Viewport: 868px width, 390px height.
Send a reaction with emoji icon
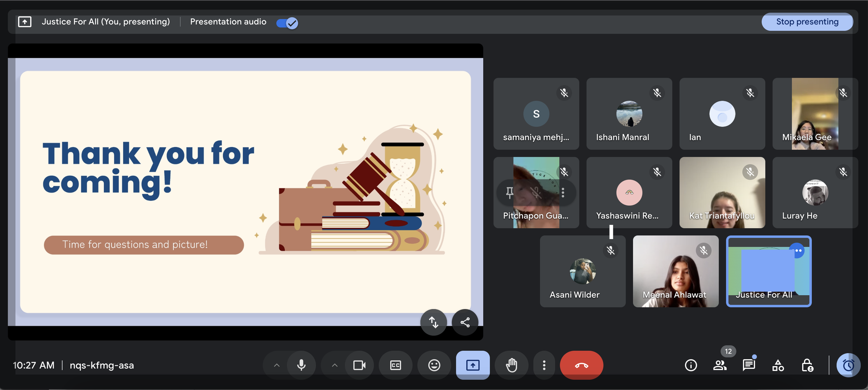434,365
